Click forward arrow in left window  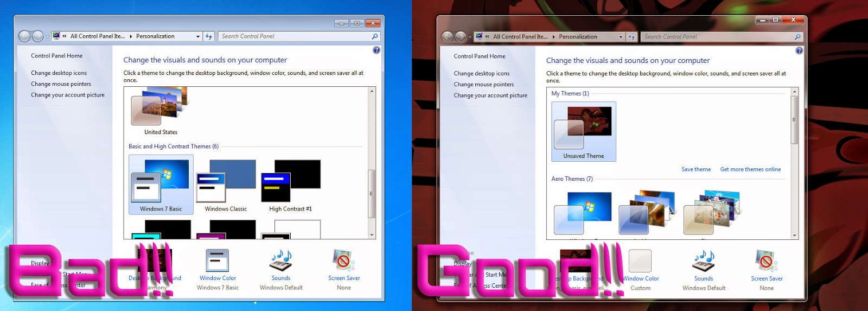(37, 36)
